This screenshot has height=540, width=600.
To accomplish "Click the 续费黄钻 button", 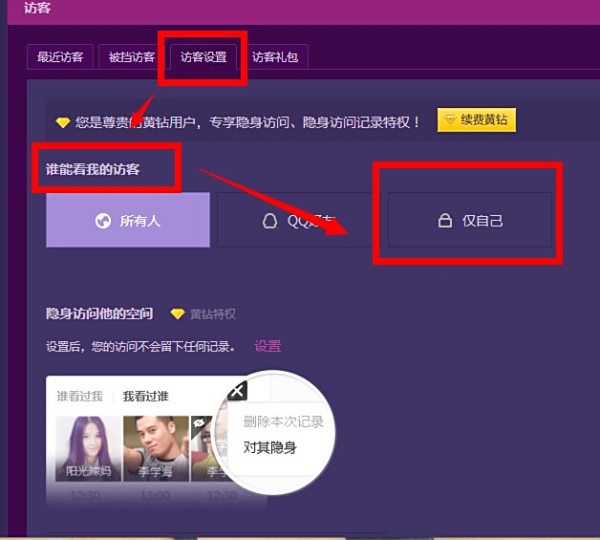I will pyautogui.click(x=476, y=120).
